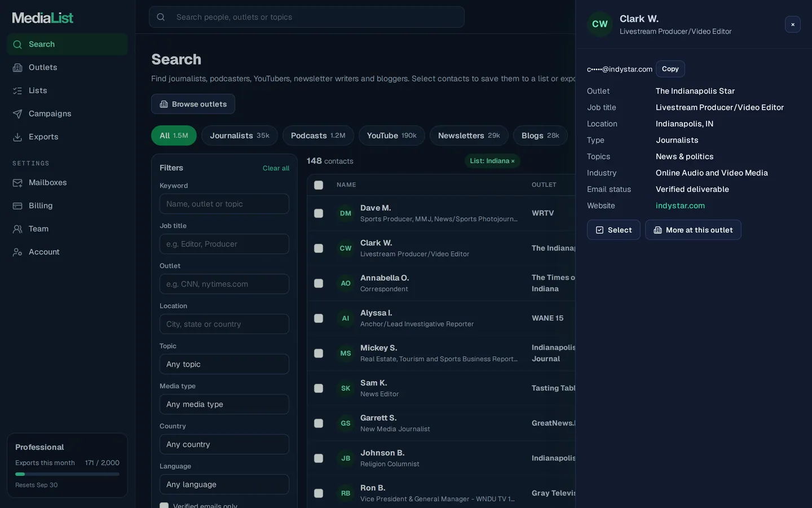This screenshot has height=508, width=812.
Task: Open the Any media type dropdown
Action: click(224, 404)
